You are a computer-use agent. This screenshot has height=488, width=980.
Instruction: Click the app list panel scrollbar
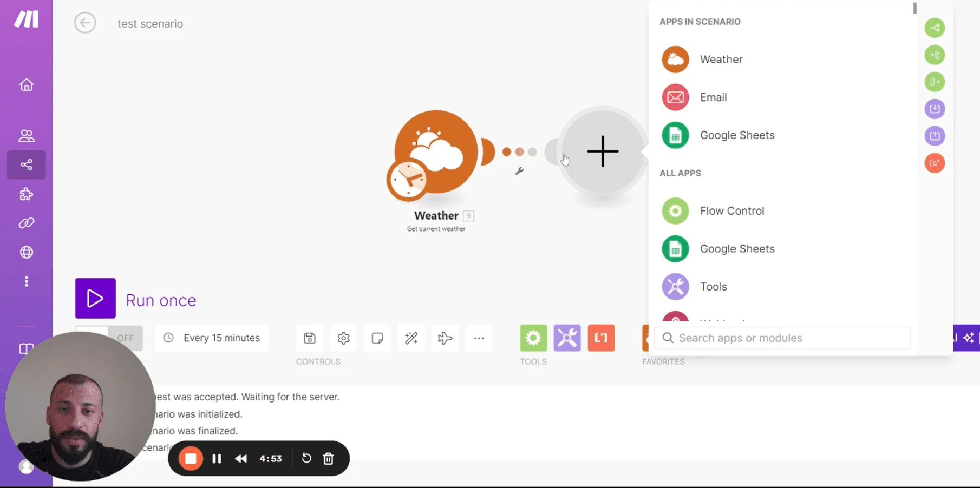click(914, 8)
